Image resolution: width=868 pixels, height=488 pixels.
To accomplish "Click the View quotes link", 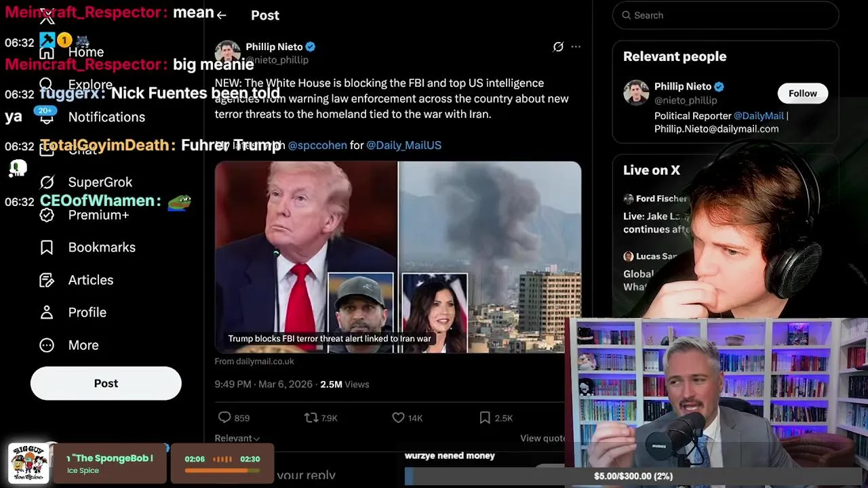I will (542, 439).
